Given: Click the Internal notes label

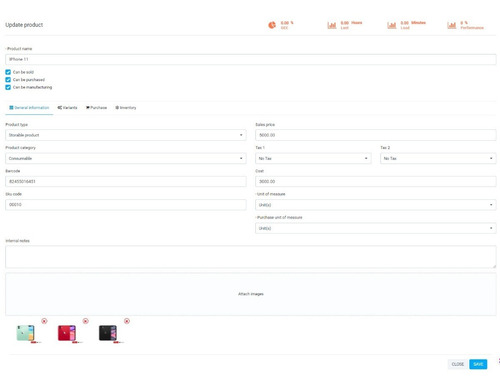Looking at the screenshot, I should click(17, 241).
